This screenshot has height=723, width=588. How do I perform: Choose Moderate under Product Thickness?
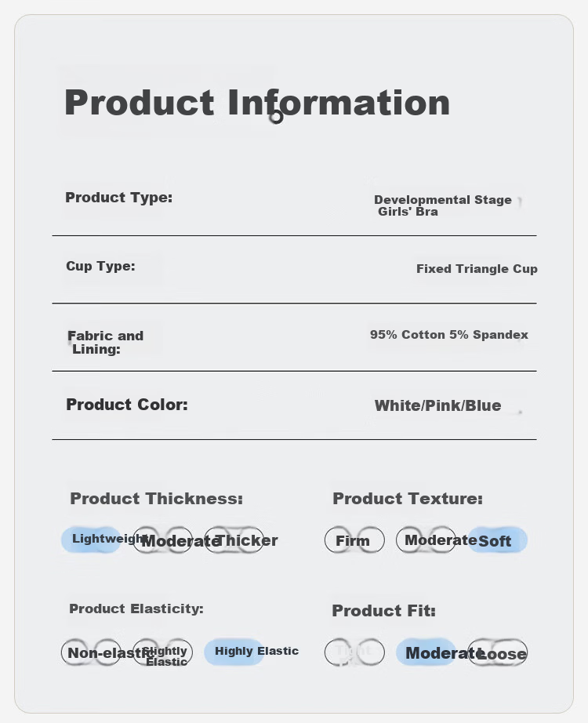click(162, 540)
